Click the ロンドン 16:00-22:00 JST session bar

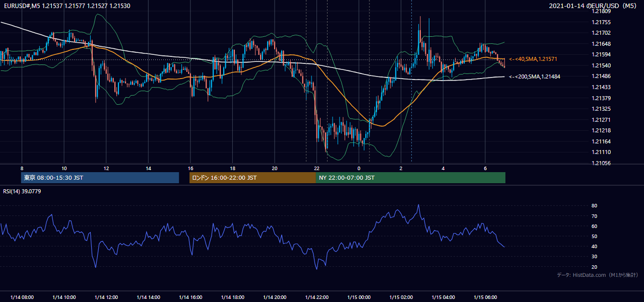(252, 178)
